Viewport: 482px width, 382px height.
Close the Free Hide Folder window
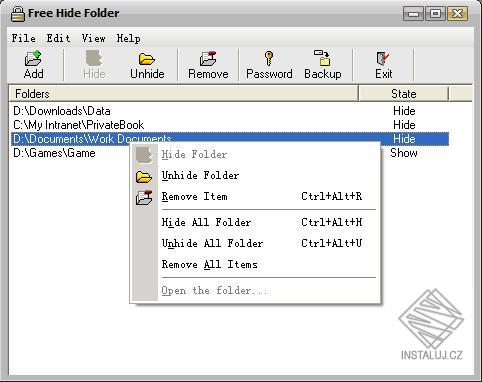point(458,14)
